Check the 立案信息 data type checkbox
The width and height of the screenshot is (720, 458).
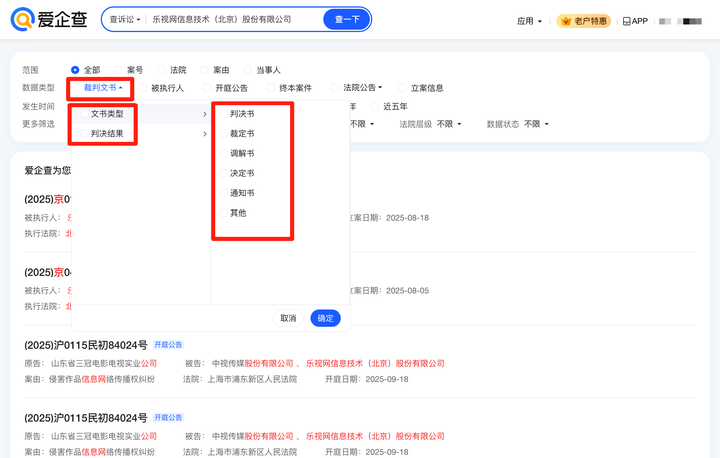[x=402, y=88]
